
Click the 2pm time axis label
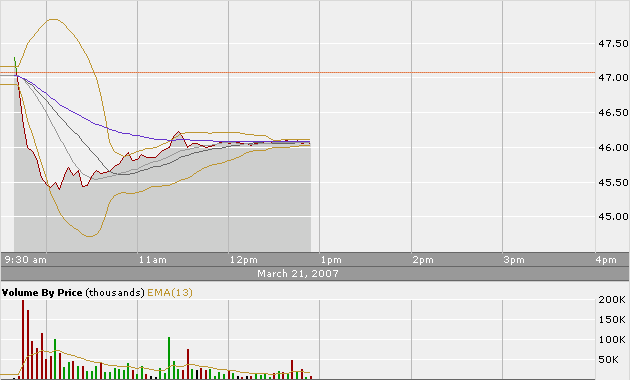423,260
